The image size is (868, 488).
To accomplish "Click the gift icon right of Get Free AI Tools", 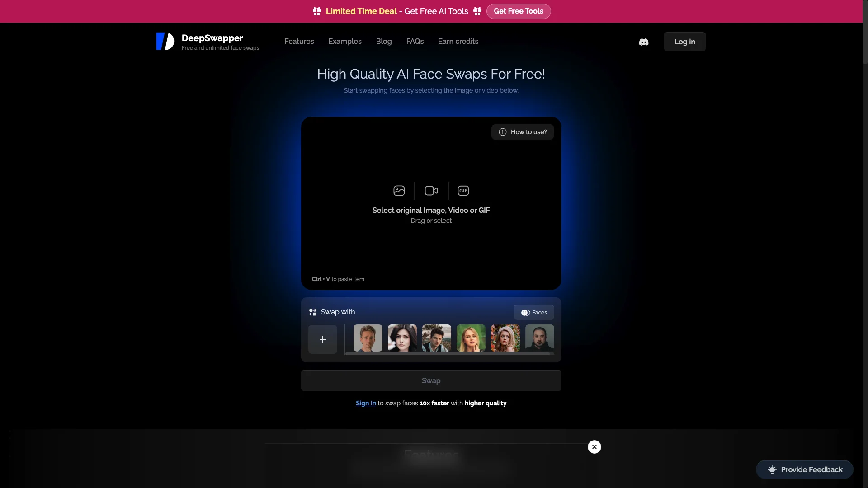I will coord(477,11).
